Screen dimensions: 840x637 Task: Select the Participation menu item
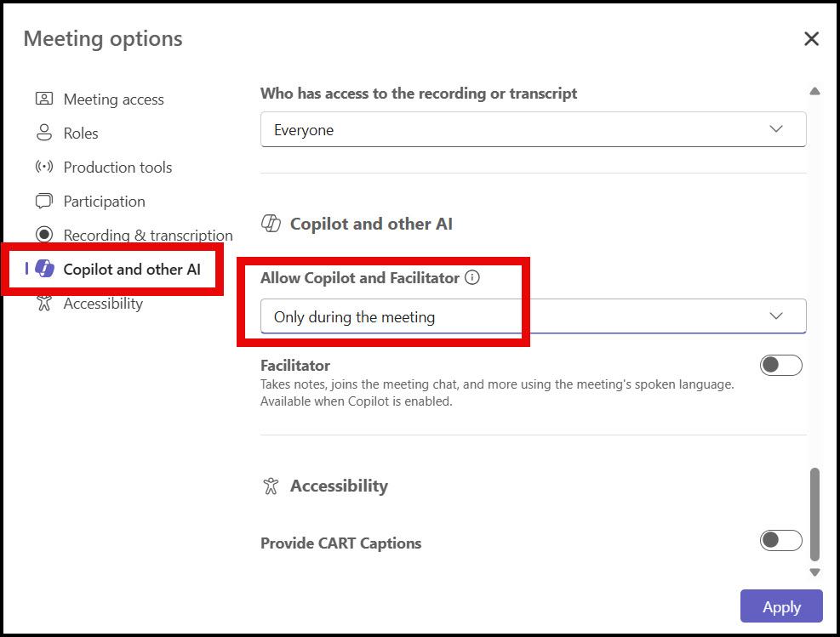[x=104, y=202]
